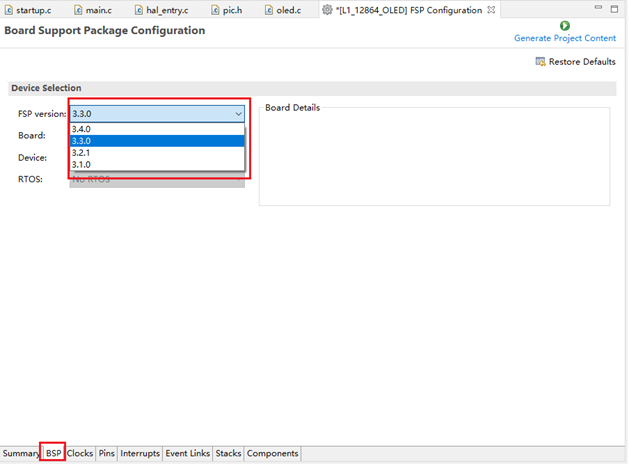Viewport: 629px width, 466px height.
Task: Click Board Support Package Configuration heading
Action: pyautogui.click(x=105, y=30)
